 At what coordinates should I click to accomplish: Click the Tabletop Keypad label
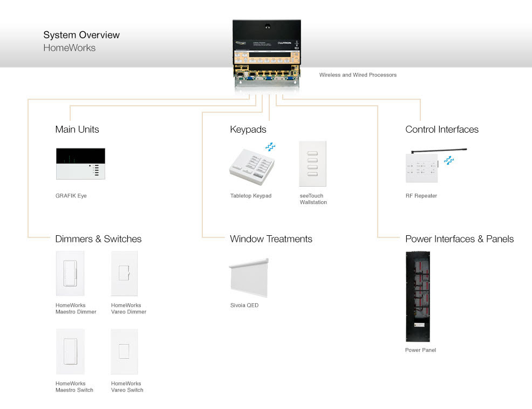pyautogui.click(x=251, y=196)
